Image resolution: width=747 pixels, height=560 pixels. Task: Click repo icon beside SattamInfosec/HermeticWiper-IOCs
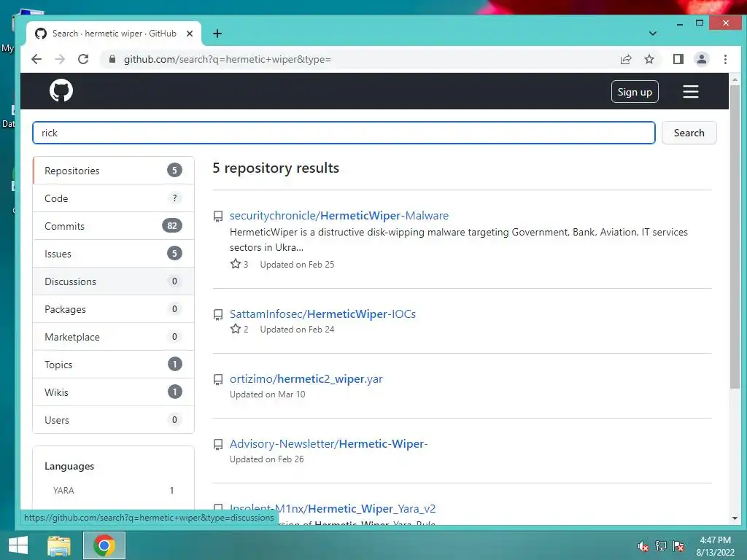217,315
